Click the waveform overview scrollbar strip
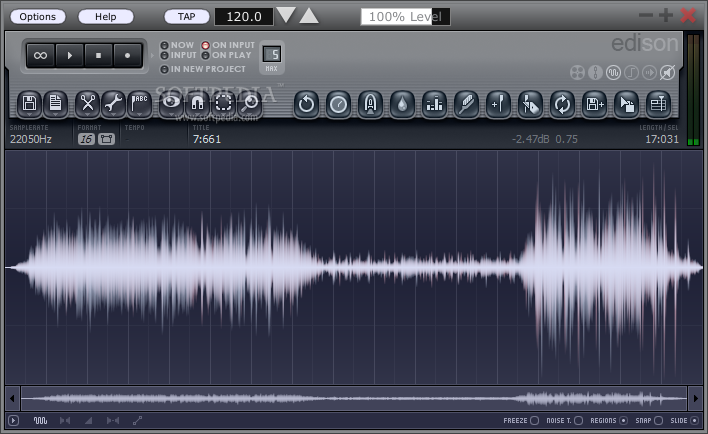Viewport: 708px width, 434px height. click(354, 398)
